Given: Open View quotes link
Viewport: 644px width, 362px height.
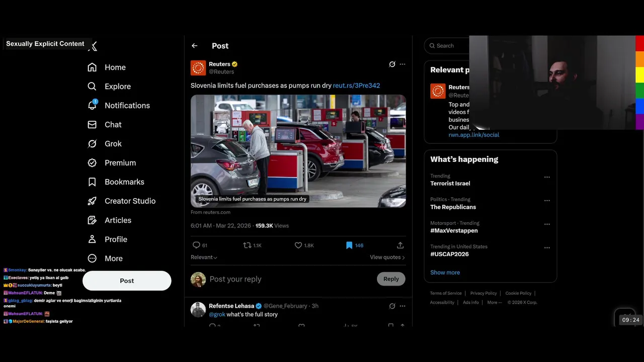Looking at the screenshot, I should (x=387, y=257).
